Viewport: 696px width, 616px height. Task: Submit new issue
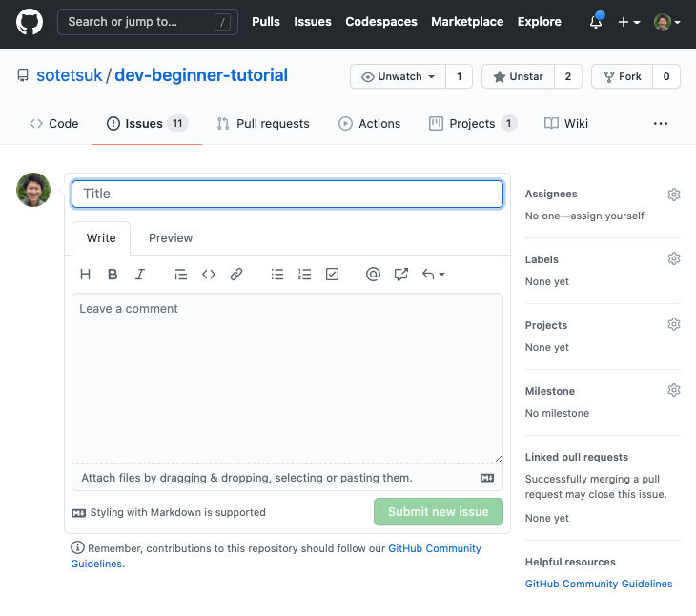click(439, 512)
